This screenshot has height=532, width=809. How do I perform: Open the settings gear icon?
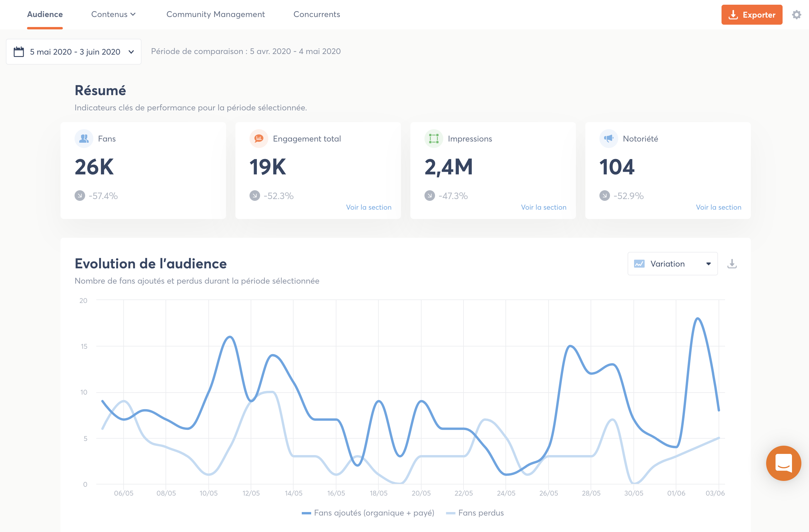(x=796, y=15)
